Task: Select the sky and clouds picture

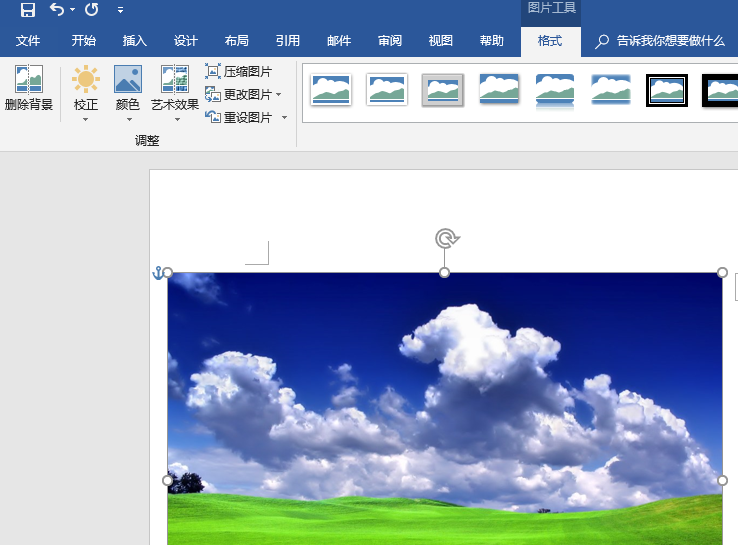Action: coord(445,409)
